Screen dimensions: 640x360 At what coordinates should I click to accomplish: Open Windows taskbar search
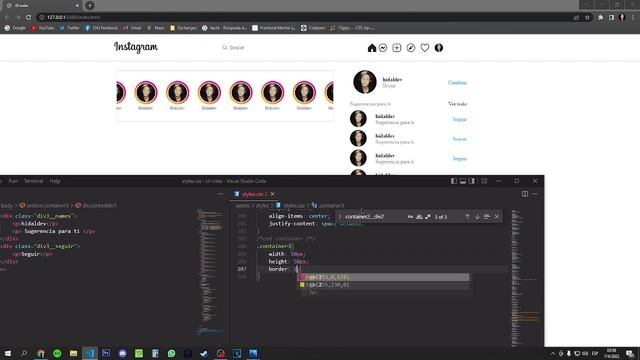(24, 353)
